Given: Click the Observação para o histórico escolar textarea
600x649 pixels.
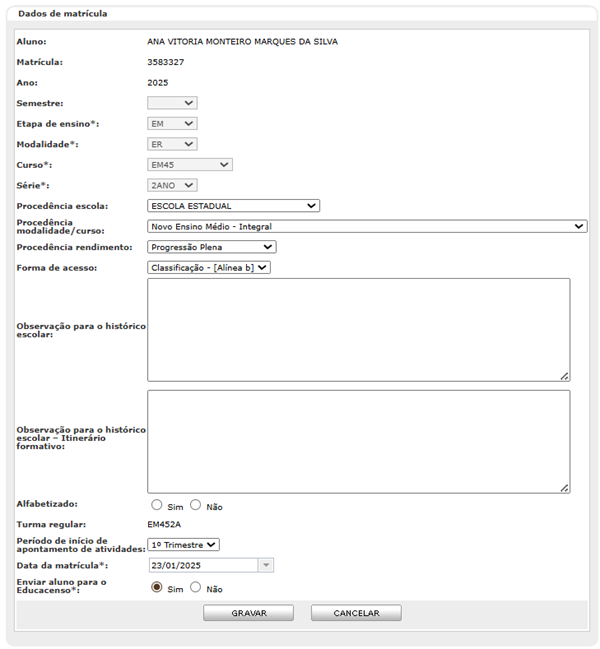Looking at the screenshot, I should [x=358, y=330].
